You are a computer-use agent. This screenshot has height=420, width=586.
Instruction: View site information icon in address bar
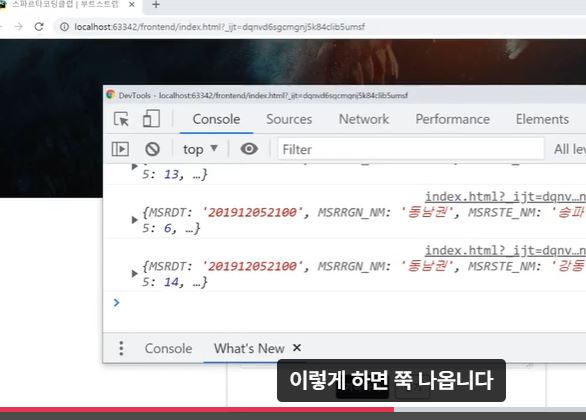coord(64,27)
